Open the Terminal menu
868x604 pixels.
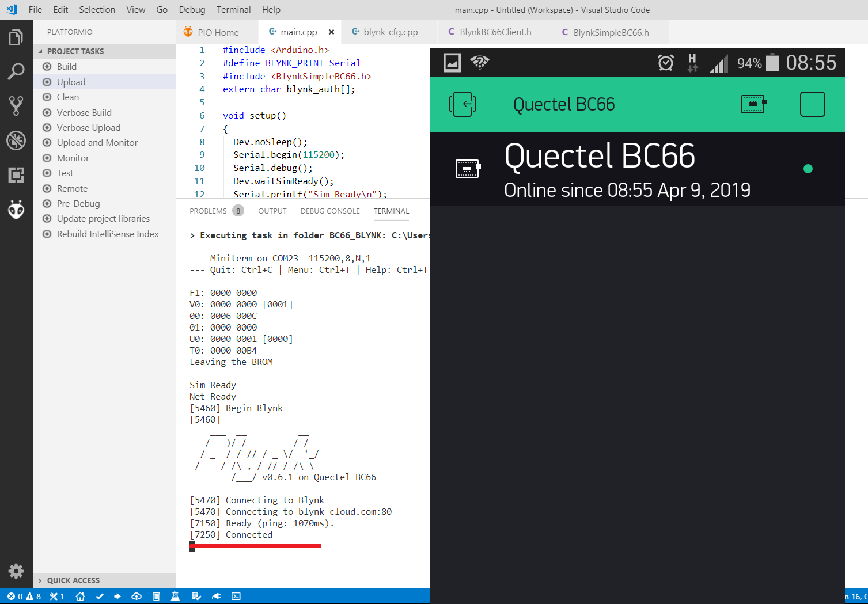point(233,10)
